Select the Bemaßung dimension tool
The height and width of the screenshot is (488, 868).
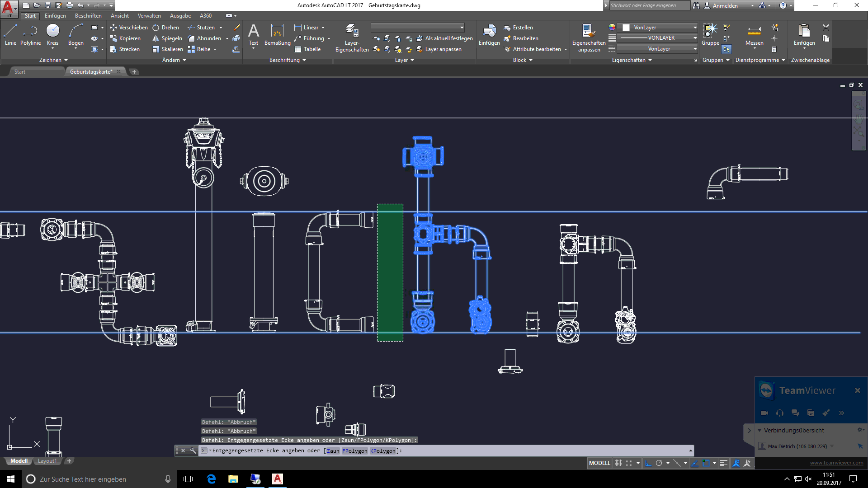click(x=277, y=35)
